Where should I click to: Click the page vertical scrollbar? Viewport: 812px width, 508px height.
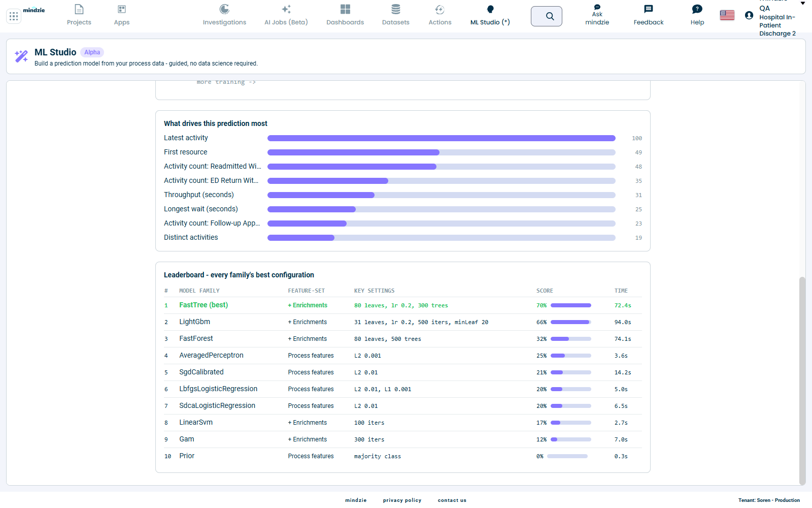[802, 381]
